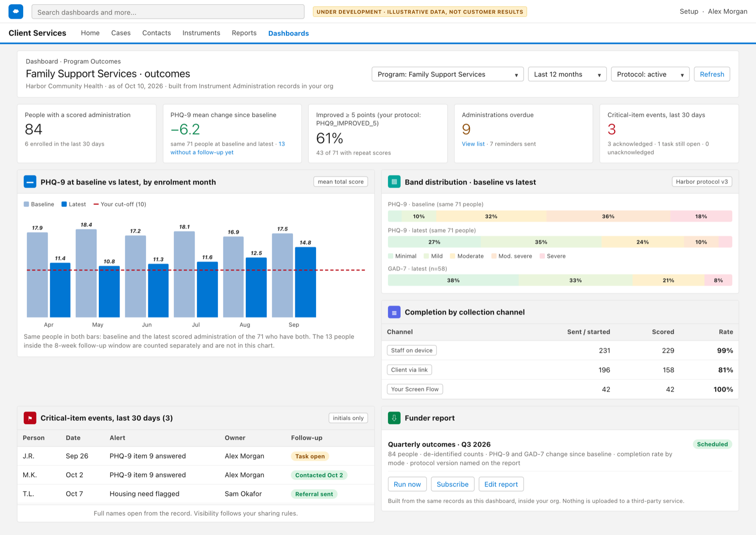Image resolution: width=756 pixels, height=535 pixels.
Task: Open the Cases tab
Action: [121, 33]
